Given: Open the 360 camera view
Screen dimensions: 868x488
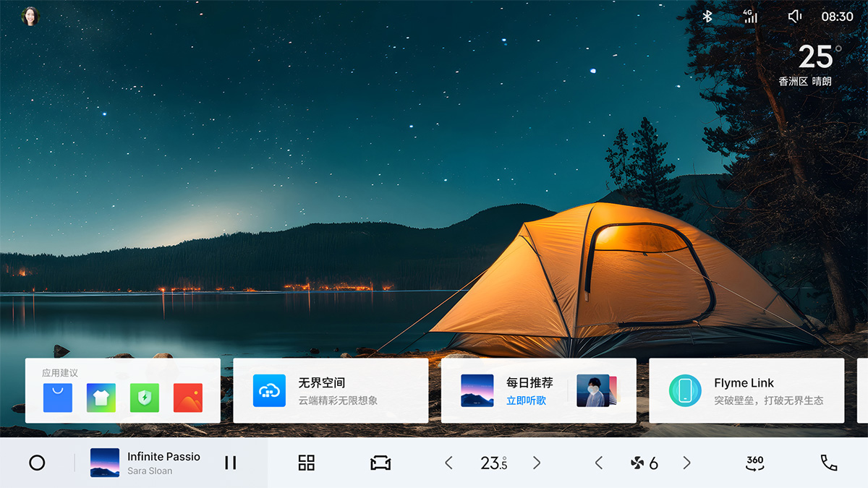Looking at the screenshot, I should [754, 463].
